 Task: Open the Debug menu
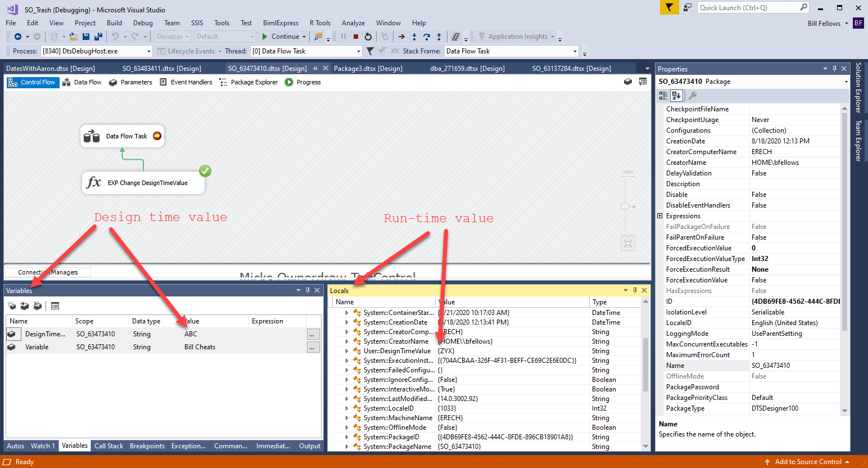click(x=143, y=23)
